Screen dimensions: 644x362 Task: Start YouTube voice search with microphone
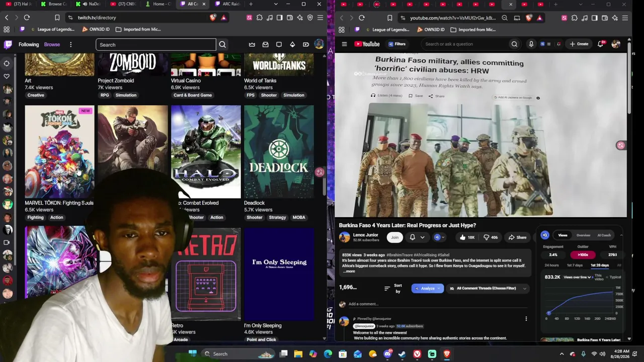(x=531, y=44)
